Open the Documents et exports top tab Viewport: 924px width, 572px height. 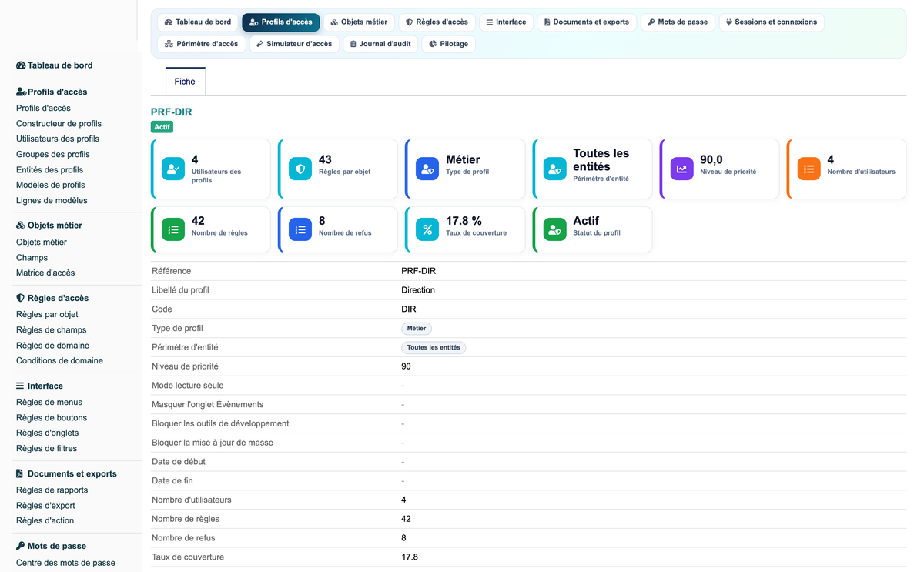(x=587, y=22)
